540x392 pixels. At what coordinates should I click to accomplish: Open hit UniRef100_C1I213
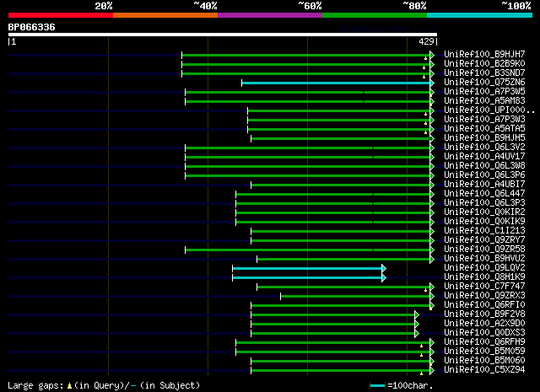tap(484, 231)
